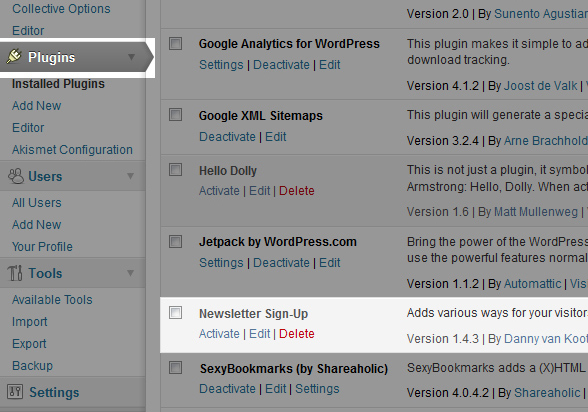Tick the Hello Dolly plugin checkbox
This screenshot has height=412, width=588.
[x=175, y=169]
